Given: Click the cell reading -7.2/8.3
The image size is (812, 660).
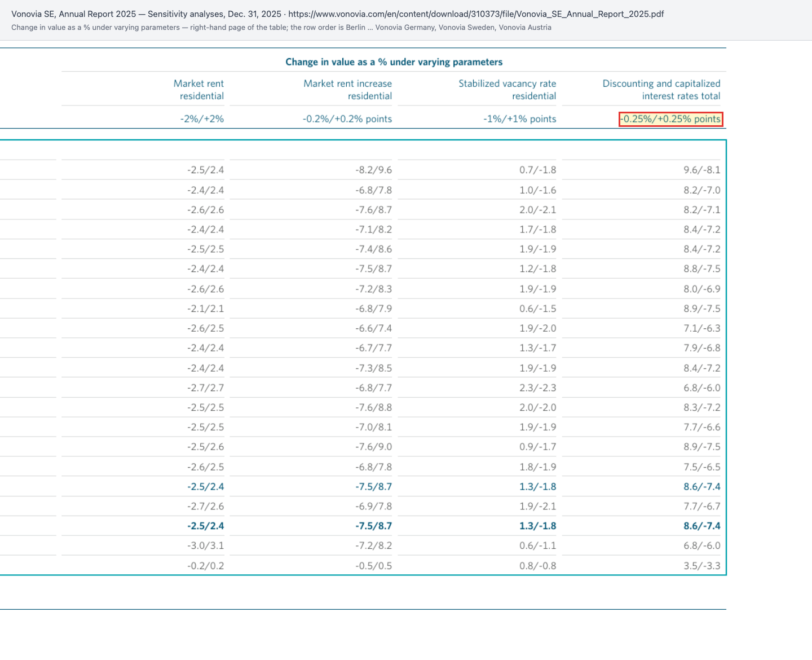Looking at the screenshot, I should tap(373, 289).
